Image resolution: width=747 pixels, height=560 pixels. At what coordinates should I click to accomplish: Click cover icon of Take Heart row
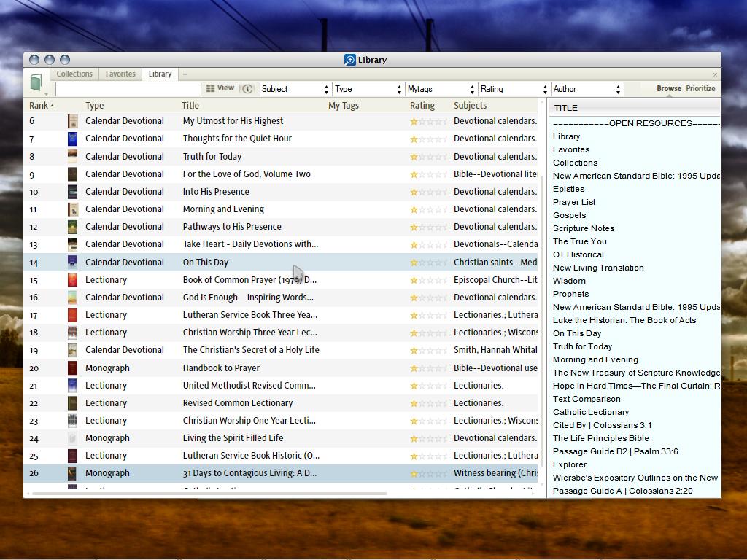point(72,244)
